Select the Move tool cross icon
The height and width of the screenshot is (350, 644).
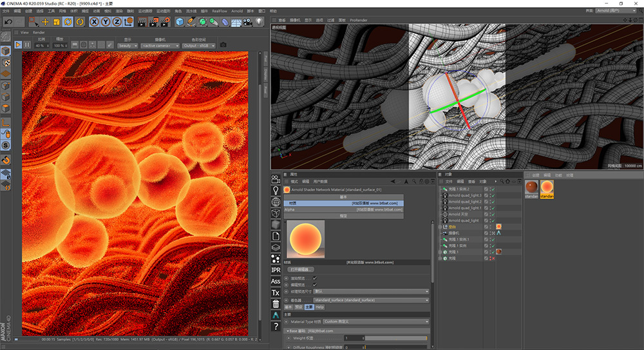pyautogui.click(x=45, y=22)
